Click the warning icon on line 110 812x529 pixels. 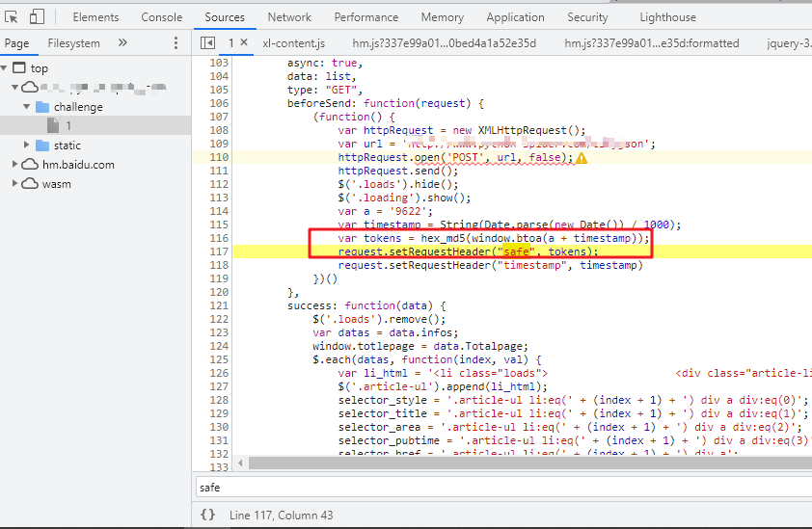pos(582,158)
